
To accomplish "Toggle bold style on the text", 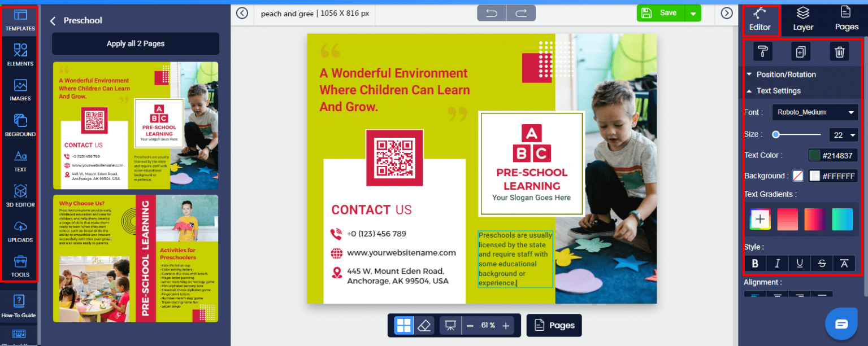I will (755, 263).
